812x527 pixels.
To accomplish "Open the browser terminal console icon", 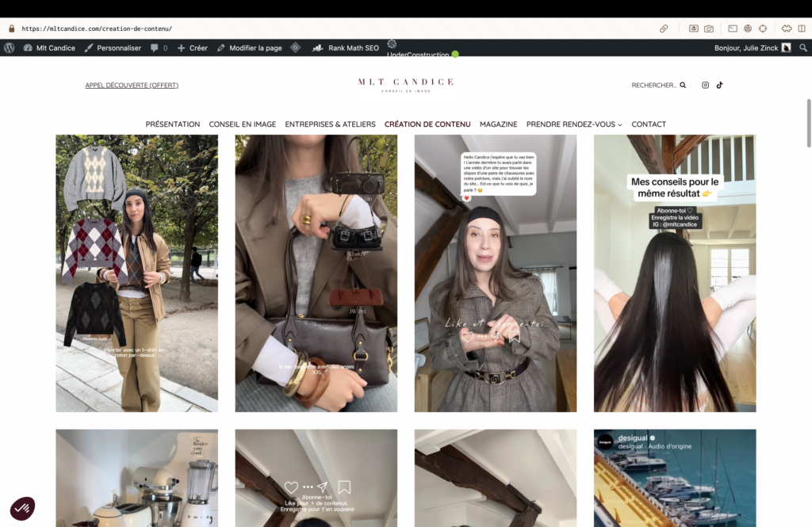I will [733, 29].
